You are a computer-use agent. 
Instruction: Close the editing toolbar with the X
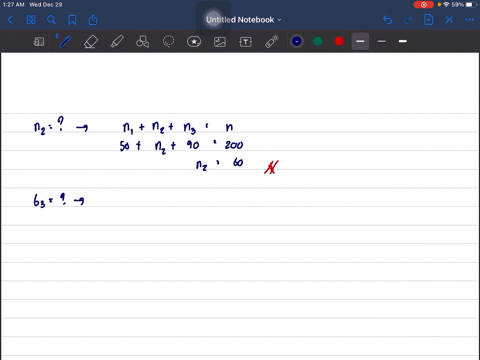449,20
